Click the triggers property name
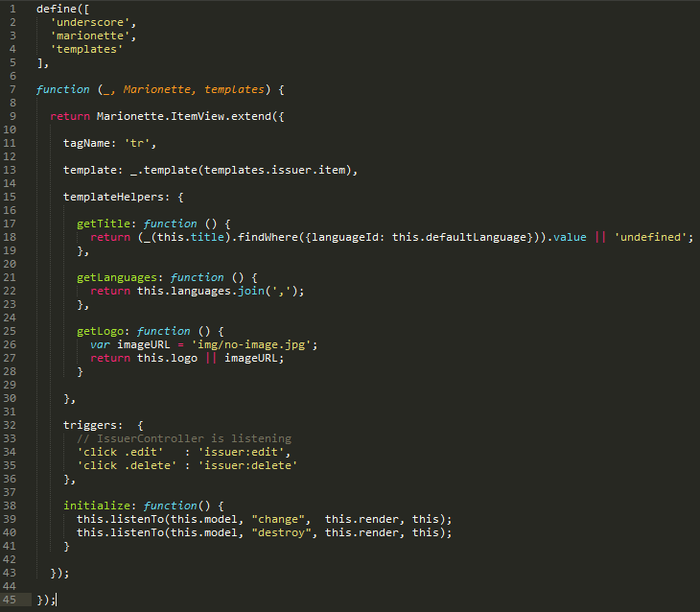700x612 pixels. 90,425
